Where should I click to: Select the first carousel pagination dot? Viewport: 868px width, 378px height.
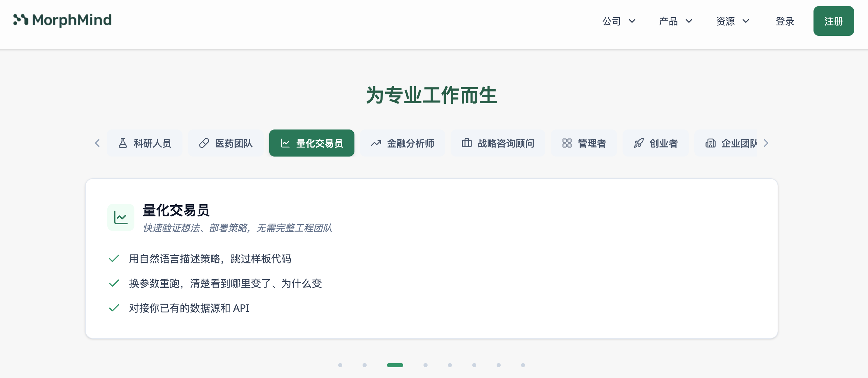pyautogui.click(x=340, y=365)
